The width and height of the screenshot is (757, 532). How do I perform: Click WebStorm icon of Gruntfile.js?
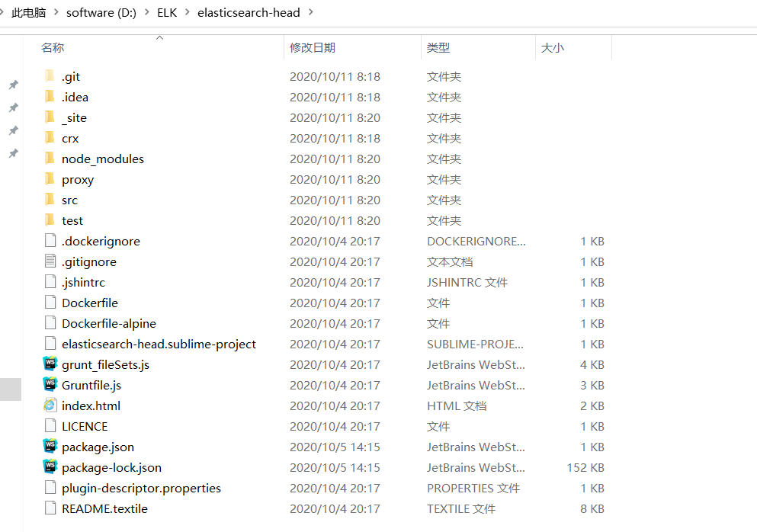click(x=50, y=385)
